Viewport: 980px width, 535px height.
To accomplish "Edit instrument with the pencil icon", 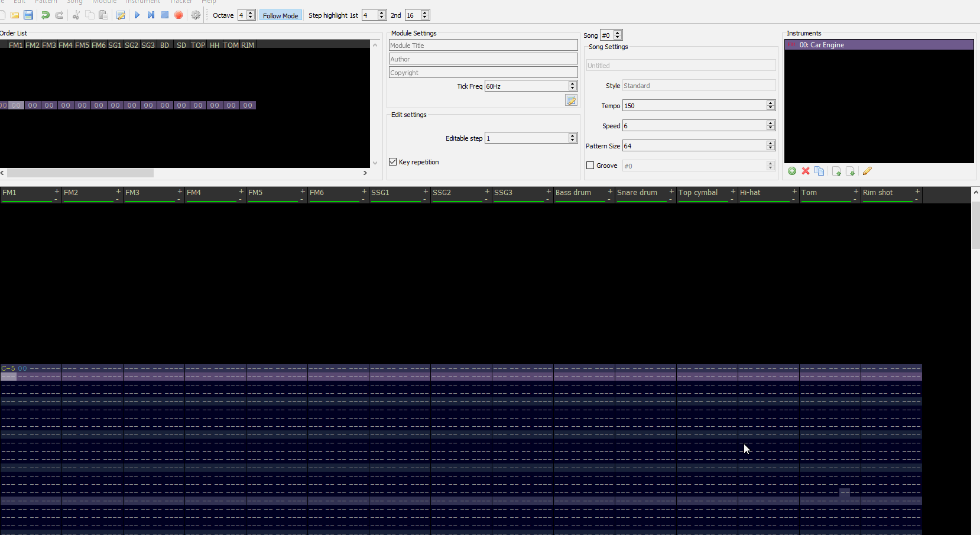I will tap(867, 171).
